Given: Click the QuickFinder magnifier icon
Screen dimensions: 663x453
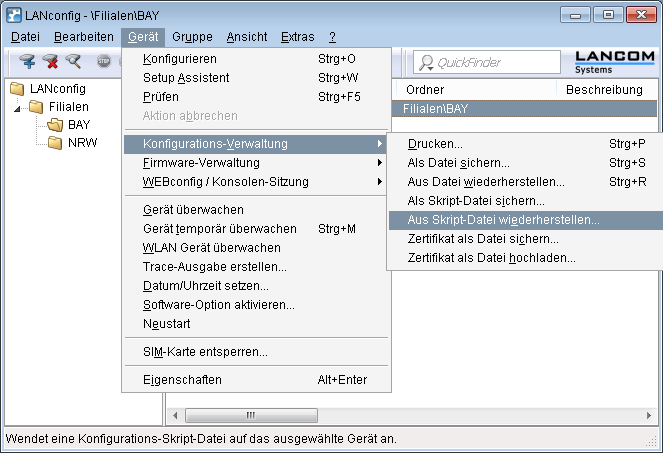Looking at the screenshot, I should [x=426, y=62].
